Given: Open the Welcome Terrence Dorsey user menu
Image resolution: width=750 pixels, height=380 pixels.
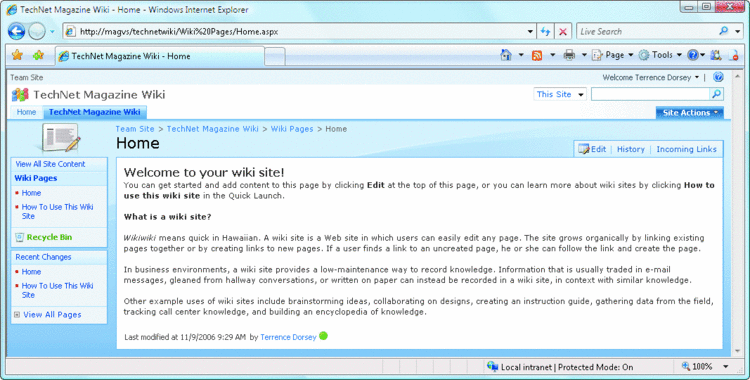Looking at the screenshot, I should click(650, 78).
